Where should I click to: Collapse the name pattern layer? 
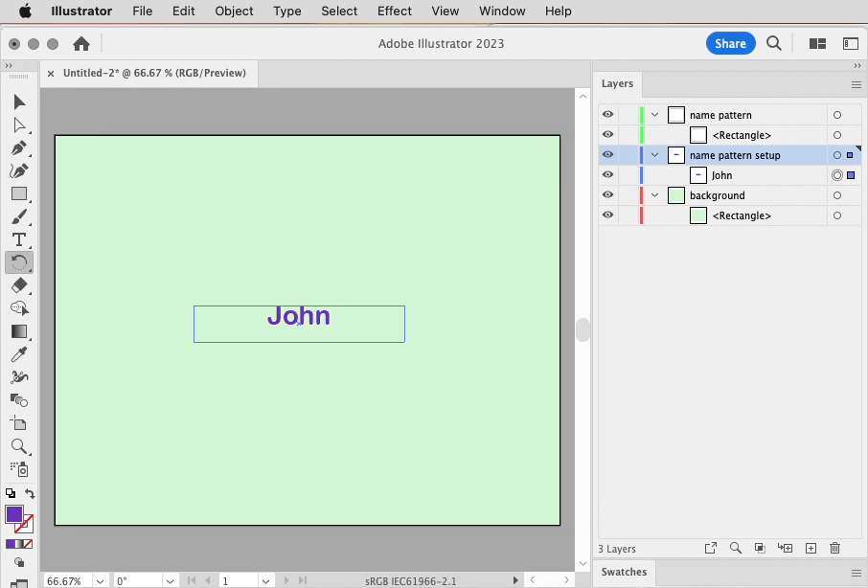[655, 115]
